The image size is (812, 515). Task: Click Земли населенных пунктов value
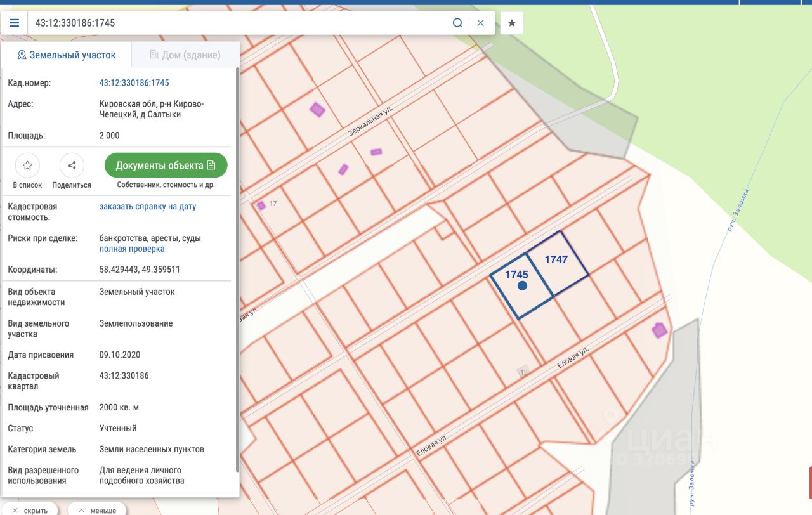tap(152, 450)
